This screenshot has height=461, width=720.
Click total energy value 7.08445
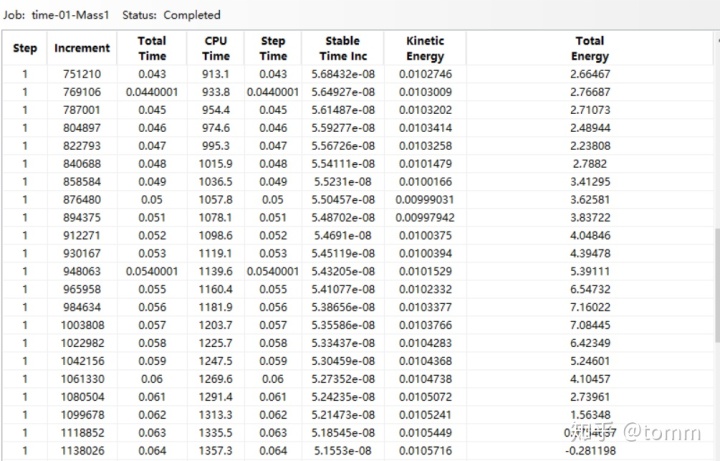click(590, 325)
